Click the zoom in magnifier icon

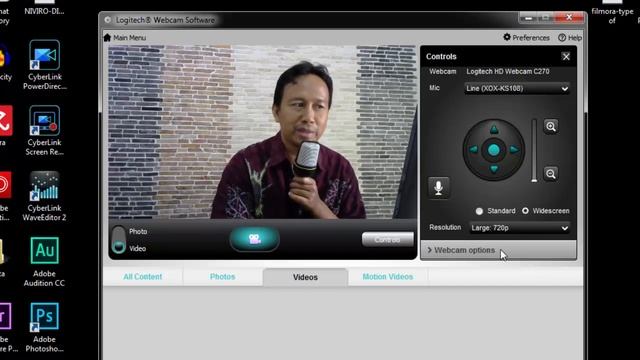click(551, 127)
